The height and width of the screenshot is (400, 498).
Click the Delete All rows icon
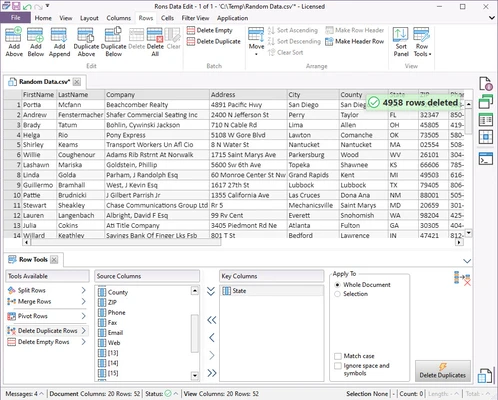155,42
